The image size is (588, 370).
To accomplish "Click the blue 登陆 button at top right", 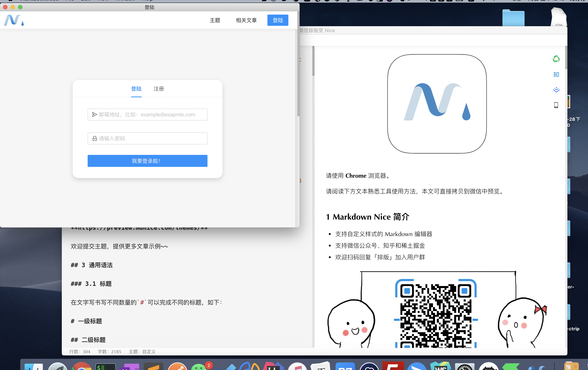I will tap(278, 20).
